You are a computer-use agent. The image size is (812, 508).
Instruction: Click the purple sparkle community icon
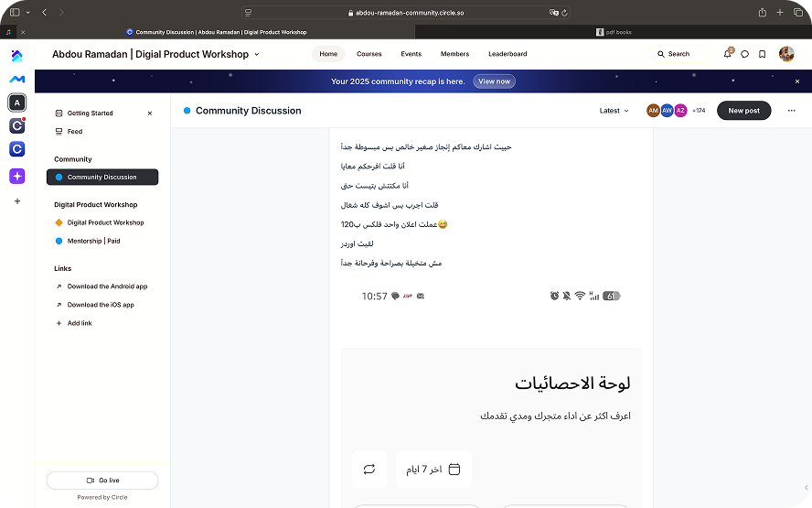[17, 176]
